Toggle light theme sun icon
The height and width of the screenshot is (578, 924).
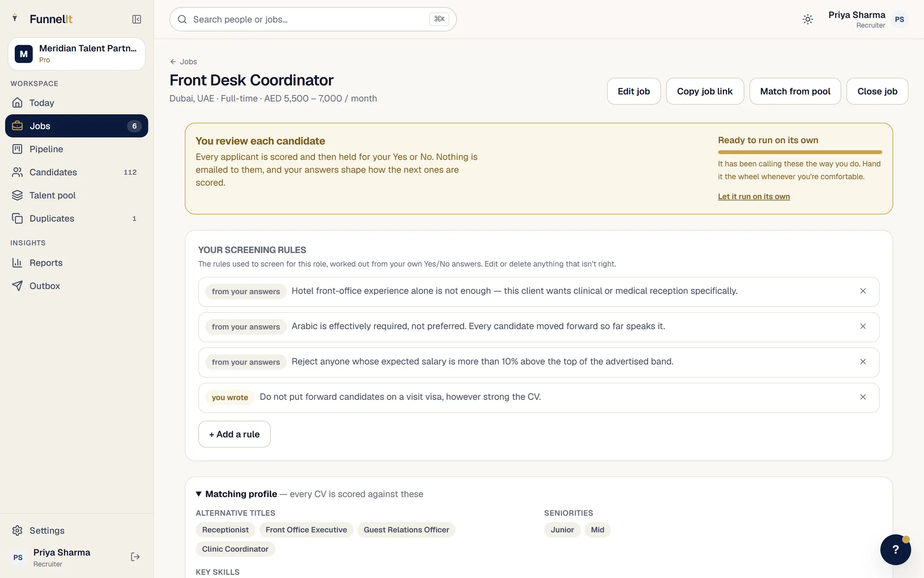[x=808, y=19]
